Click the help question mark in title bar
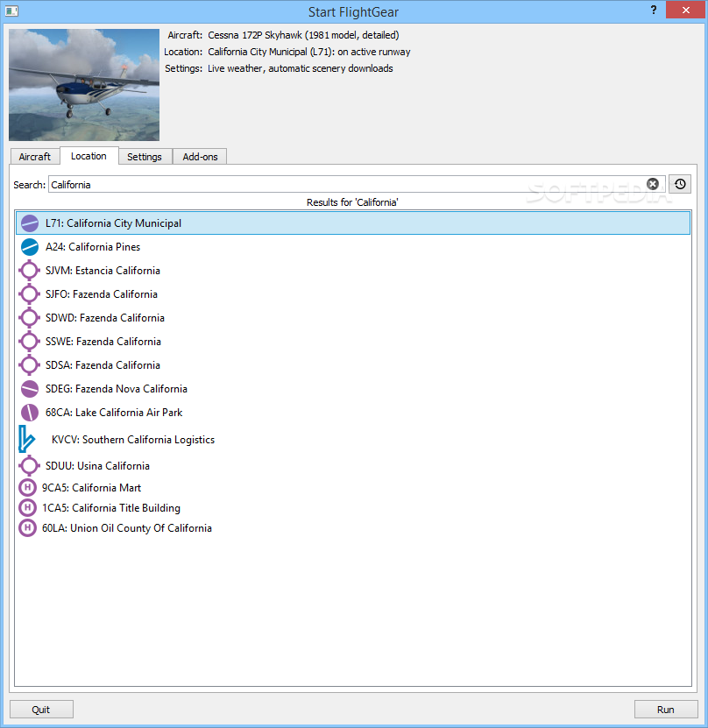Image resolution: width=708 pixels, height=728 pixels. pyautogui.click(x=654, y=11)
